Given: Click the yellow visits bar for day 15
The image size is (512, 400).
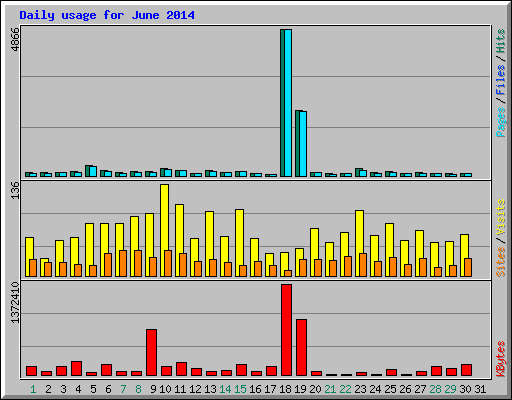Looking at the screenshot, I should [x=239, y=243].
